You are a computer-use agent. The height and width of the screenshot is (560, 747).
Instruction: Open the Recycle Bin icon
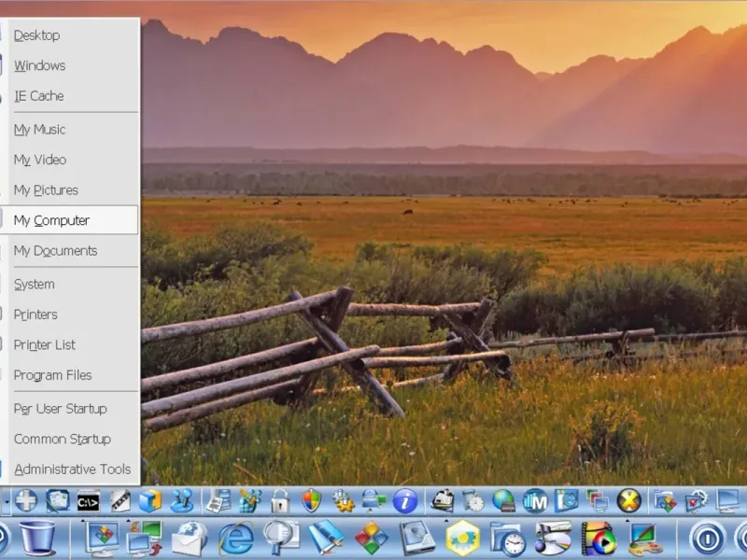[37, 539]
